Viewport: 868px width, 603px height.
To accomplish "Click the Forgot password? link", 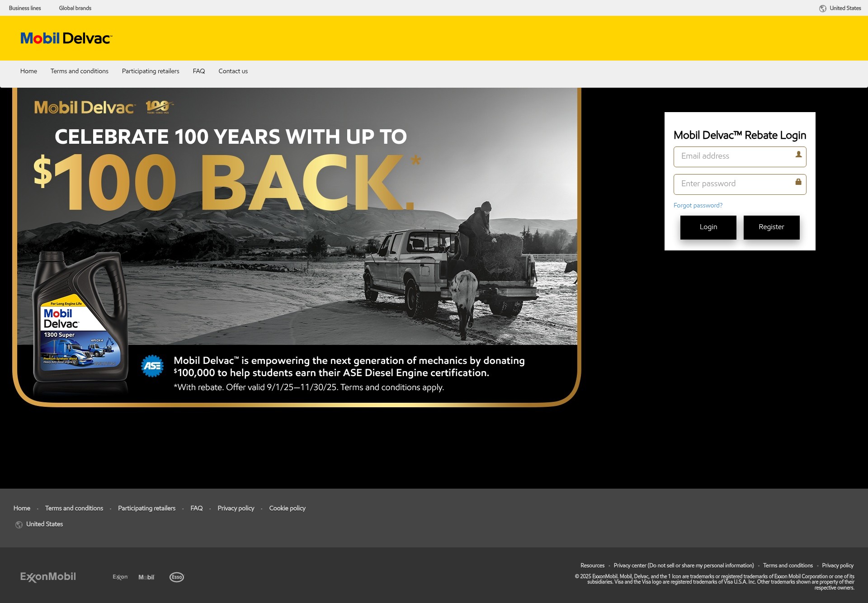I will point(698,205).
